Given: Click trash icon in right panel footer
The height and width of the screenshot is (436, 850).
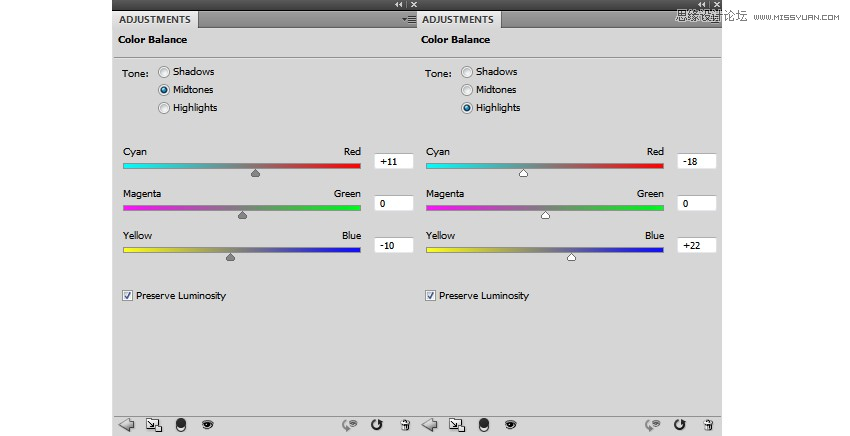Looking at the screenshot, I should pos(708,425).
